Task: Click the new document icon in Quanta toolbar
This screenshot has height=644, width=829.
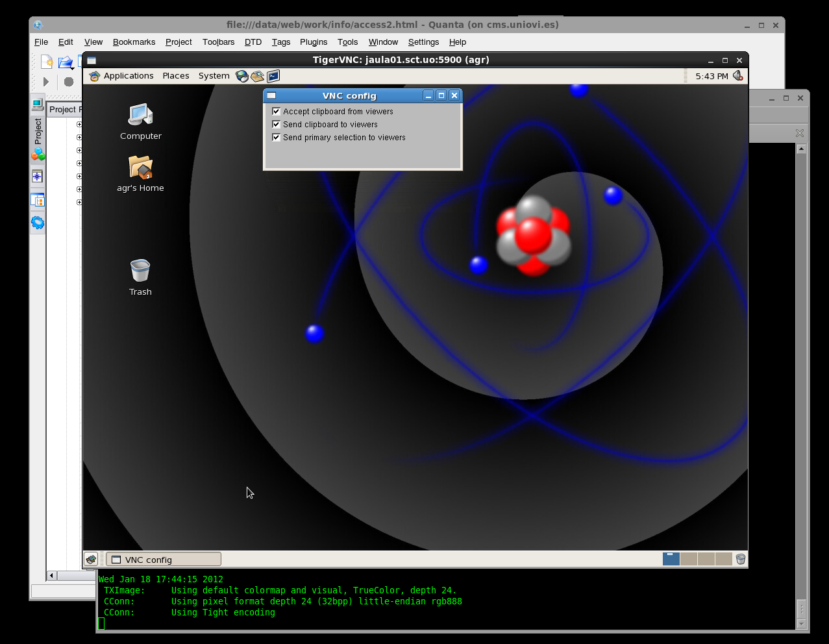Action: click(x=47, y=62)
